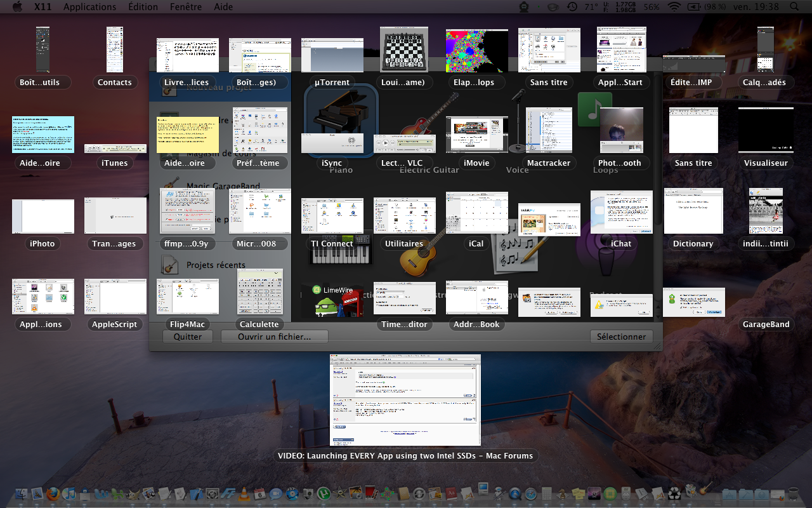The height and width of the screenshot is (508, 812).
Task: Click the 'iTunes' window label
Action: [x=115, y=163]
